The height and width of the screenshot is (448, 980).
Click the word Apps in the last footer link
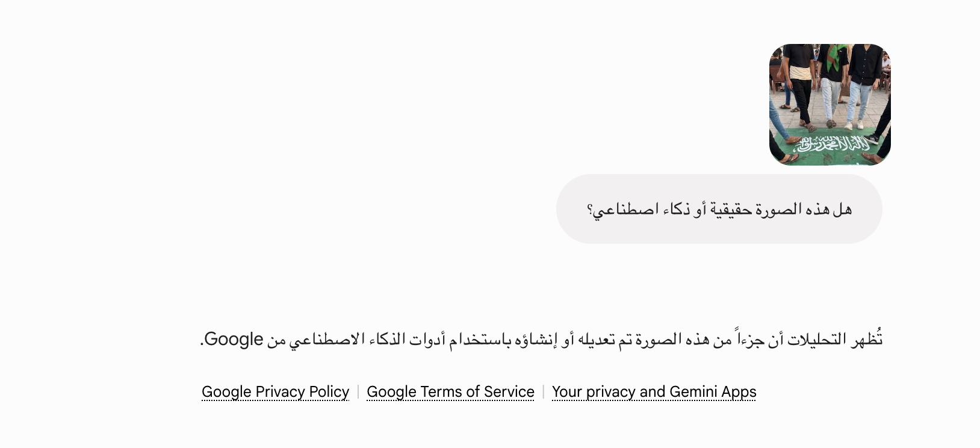click(x=739, y=393)
